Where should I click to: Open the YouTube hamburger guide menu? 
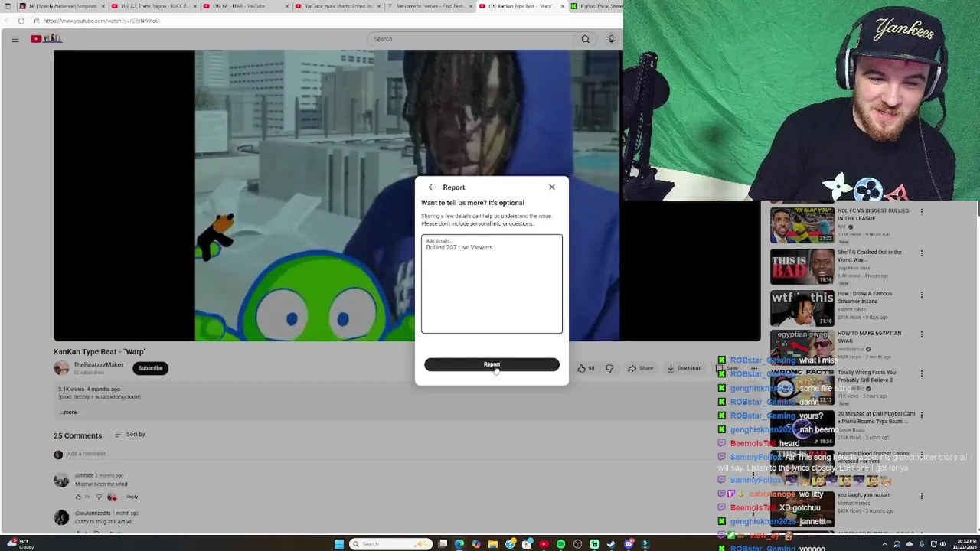click(15, 39)
